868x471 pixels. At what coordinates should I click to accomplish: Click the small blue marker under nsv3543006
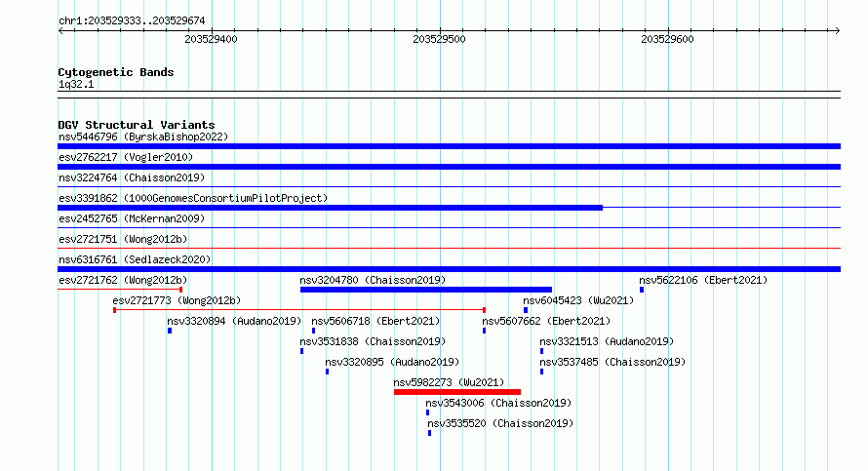[427, 412]
